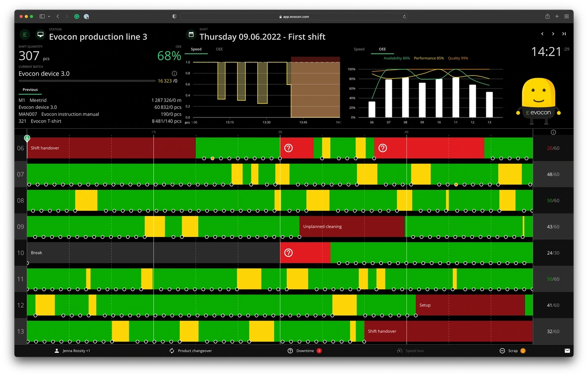Click the first unknown-stop question mark in hour 06
588x376 pixels.
288,148
